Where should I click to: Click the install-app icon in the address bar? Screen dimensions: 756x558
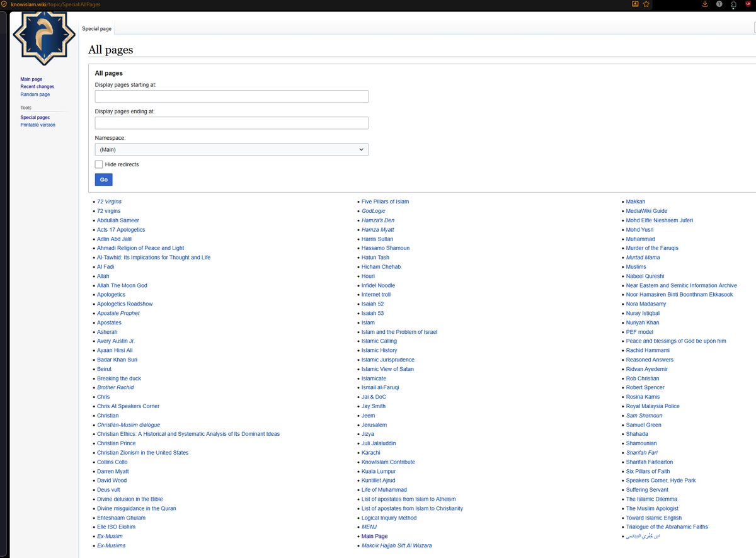[635, 4]
